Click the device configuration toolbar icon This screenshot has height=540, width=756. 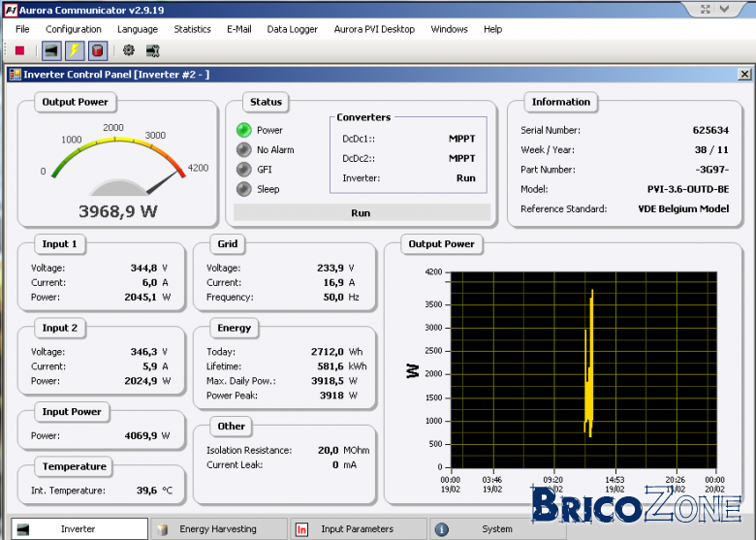153,50
